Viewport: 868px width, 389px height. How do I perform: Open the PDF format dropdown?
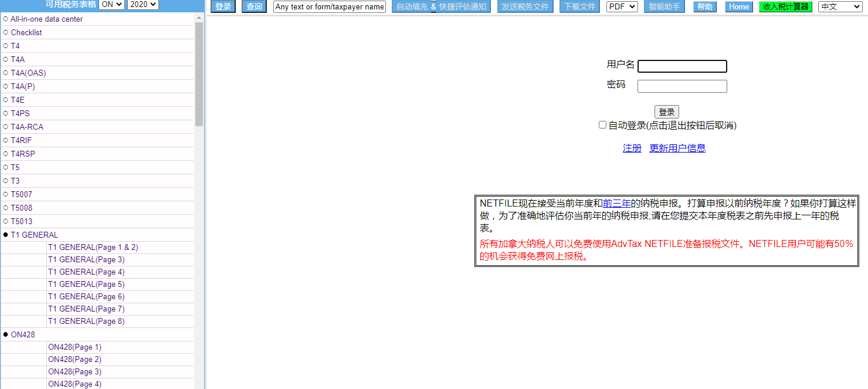622,7
